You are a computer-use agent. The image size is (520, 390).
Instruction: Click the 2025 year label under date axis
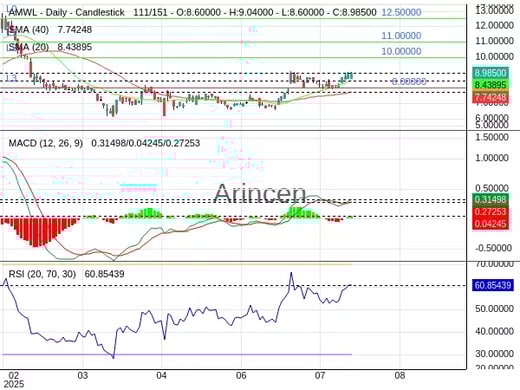(14, 384)
